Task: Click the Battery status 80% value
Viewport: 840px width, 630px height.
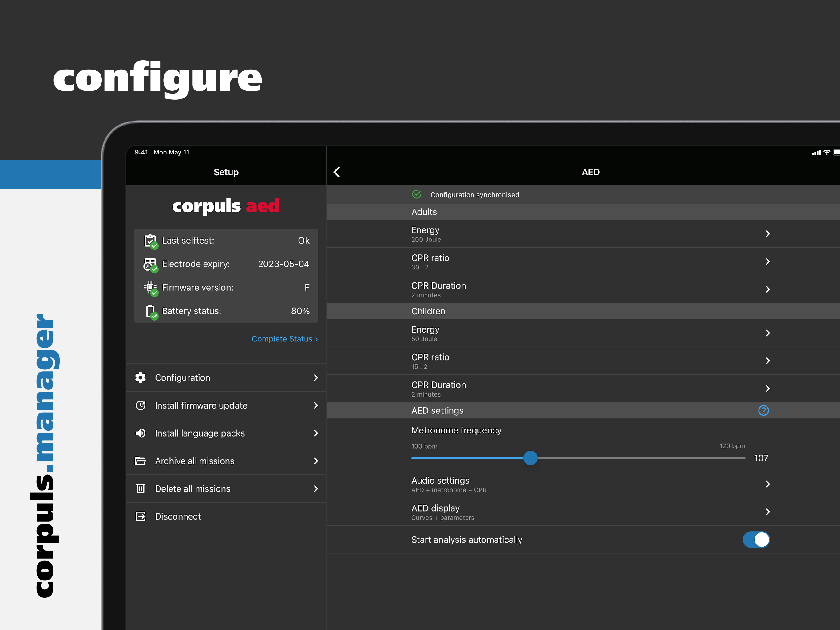Action: pos(300,311)
